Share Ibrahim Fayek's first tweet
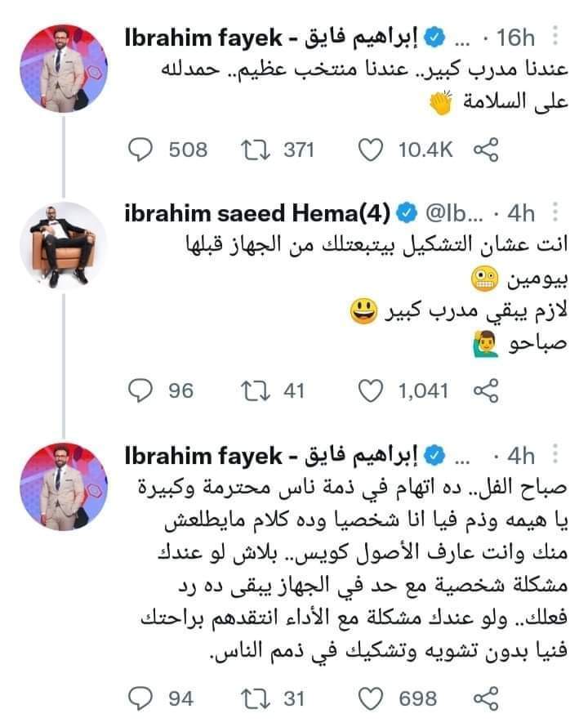 (x=486, y=149)
